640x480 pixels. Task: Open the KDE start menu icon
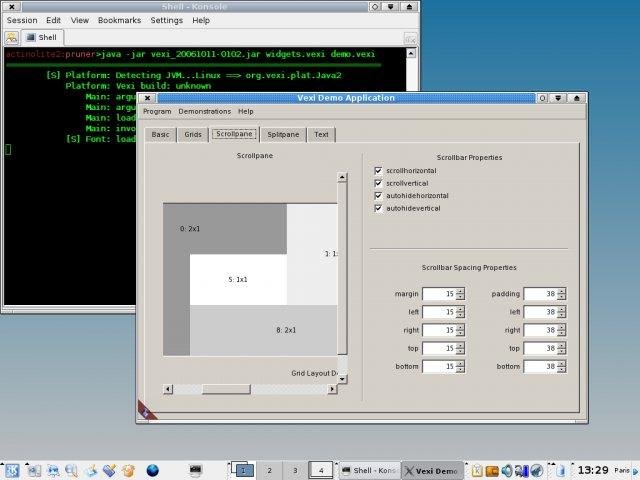(11, 470)
